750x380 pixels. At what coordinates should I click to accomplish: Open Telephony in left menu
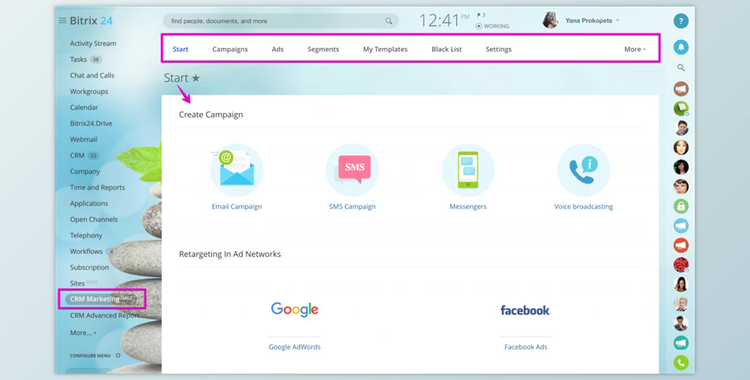click(86, 235)
